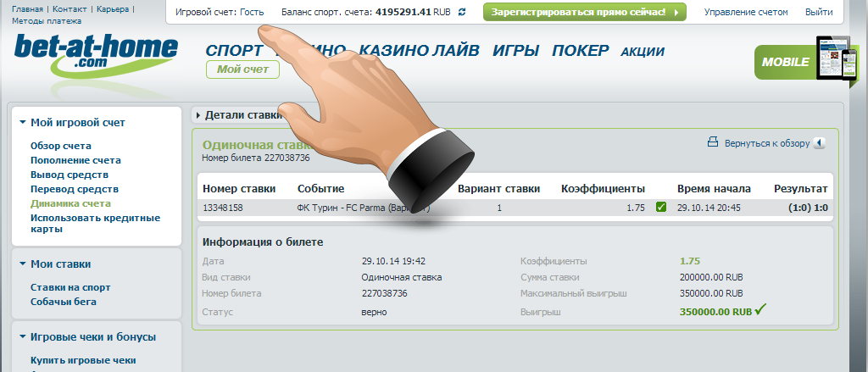Click the back arrow icon beside Вернуться к обзору

820,143
